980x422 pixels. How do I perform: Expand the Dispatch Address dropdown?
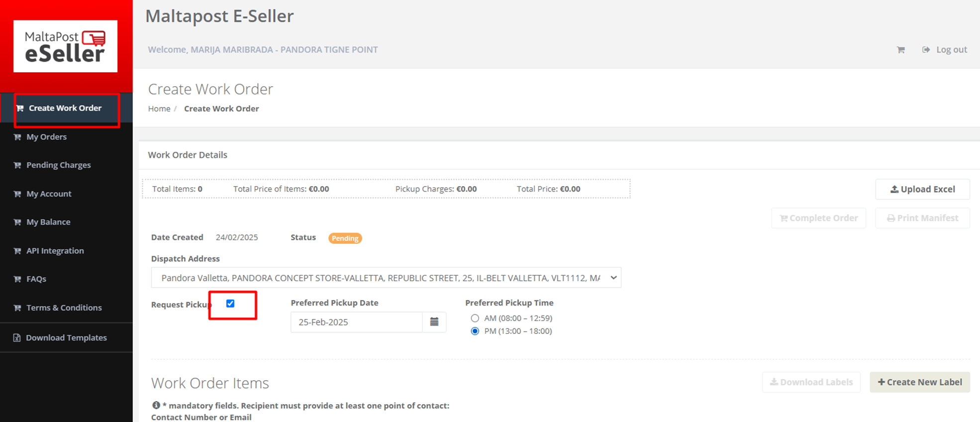click(386, 278)
